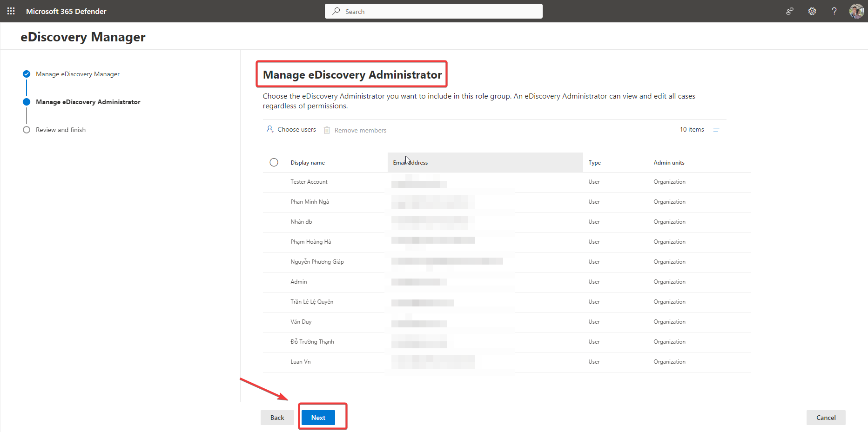The height and width of the screenshot is (432, 868).
Task: Sort by Email address column header
Action: coord(410,163)
